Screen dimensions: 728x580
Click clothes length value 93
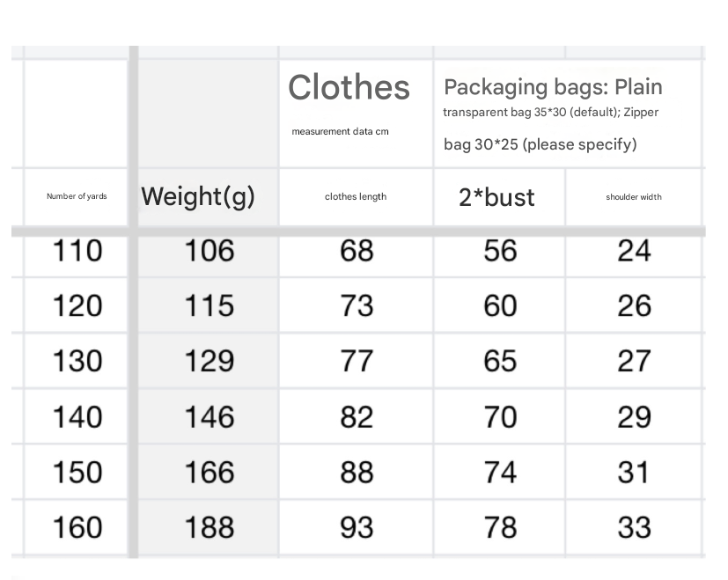(x=356, y=527)
